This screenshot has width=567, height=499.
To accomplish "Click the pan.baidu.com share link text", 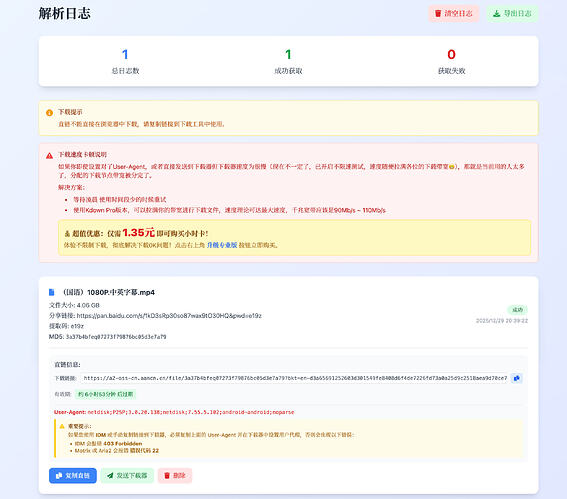I will click(169, 316).
